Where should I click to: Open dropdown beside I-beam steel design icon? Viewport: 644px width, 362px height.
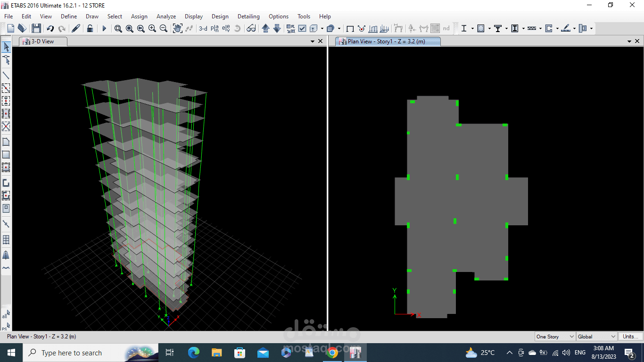(472, 28)
